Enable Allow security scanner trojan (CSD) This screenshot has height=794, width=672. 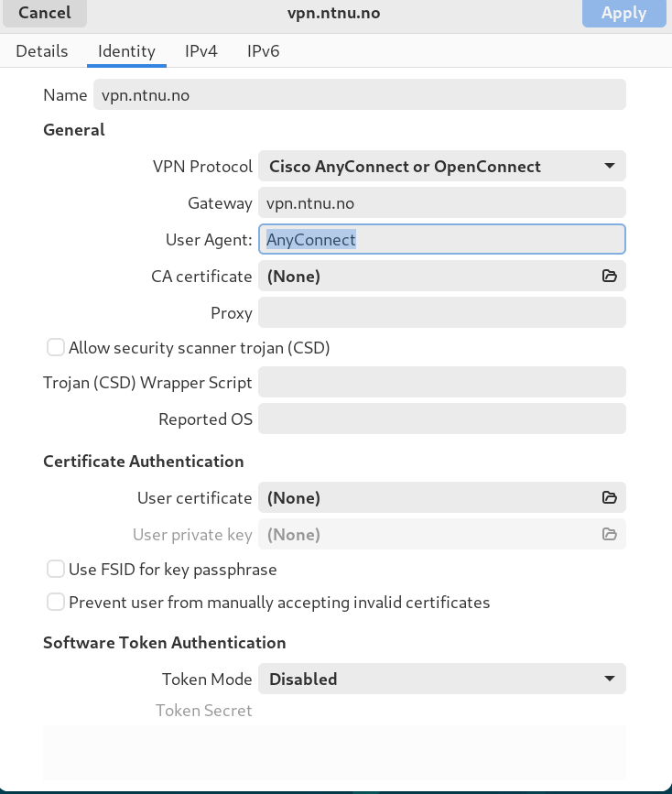click(x=56, y=348)
